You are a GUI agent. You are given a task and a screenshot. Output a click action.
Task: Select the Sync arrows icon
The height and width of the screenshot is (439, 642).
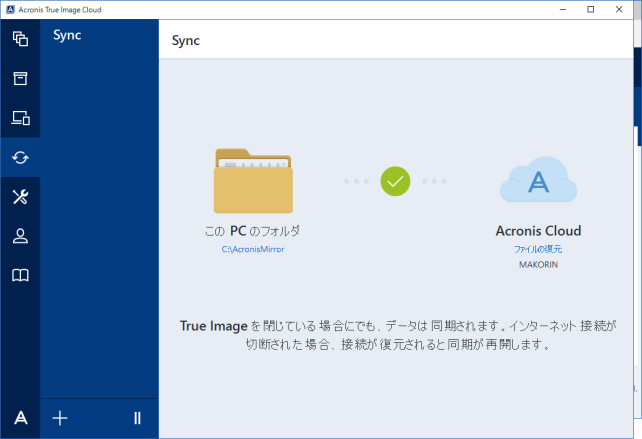pos(20,157)
